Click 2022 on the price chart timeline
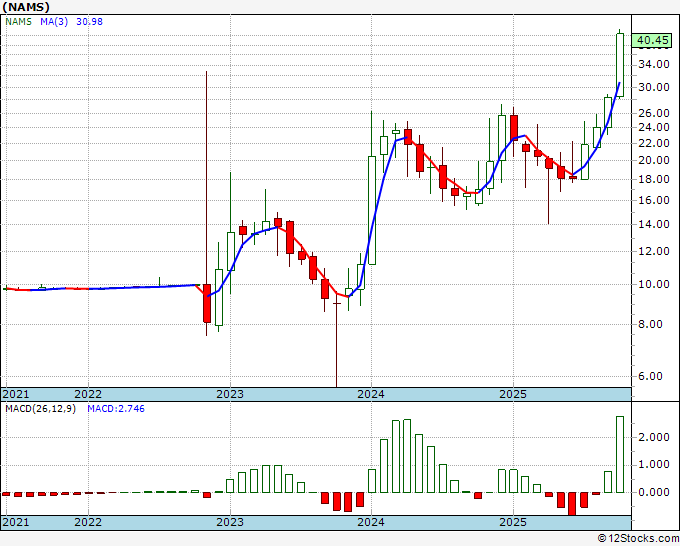Screen dimensions: 680x546 pos(88,394)
